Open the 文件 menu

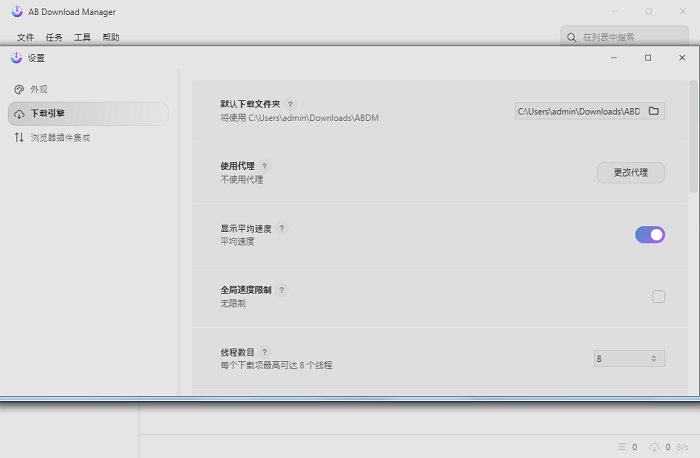25,37
